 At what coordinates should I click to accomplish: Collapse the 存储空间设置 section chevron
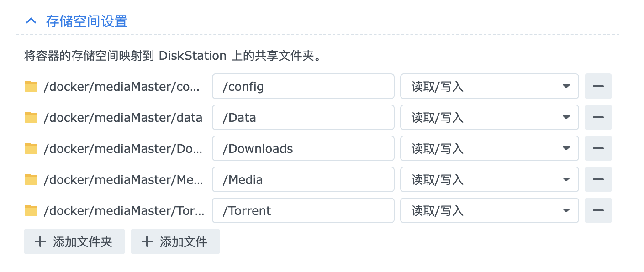(x=31, y=21)
